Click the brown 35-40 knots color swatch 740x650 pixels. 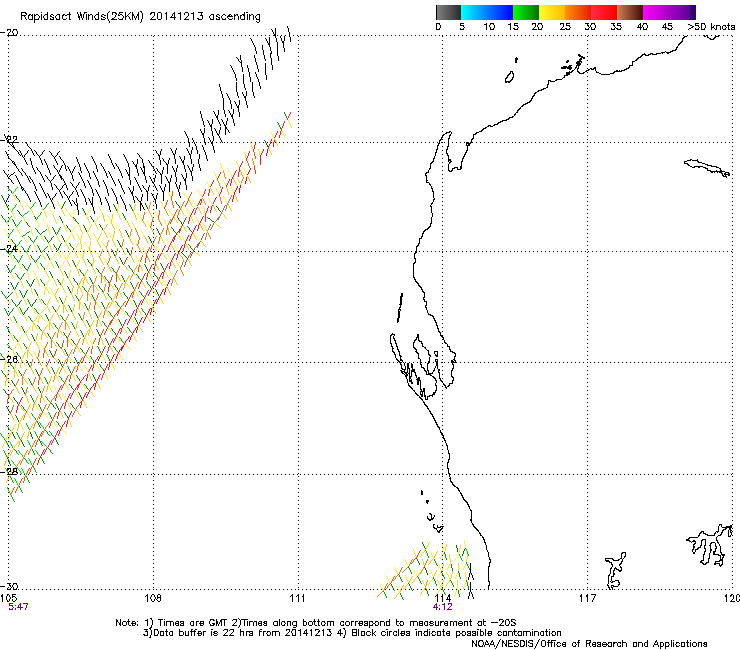[630, 12]
